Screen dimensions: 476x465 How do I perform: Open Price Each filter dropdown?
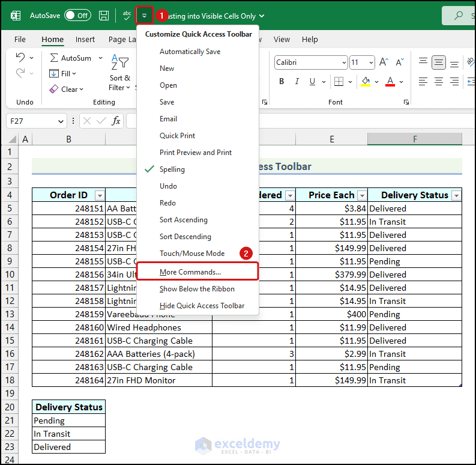click(x=362, y=196)
